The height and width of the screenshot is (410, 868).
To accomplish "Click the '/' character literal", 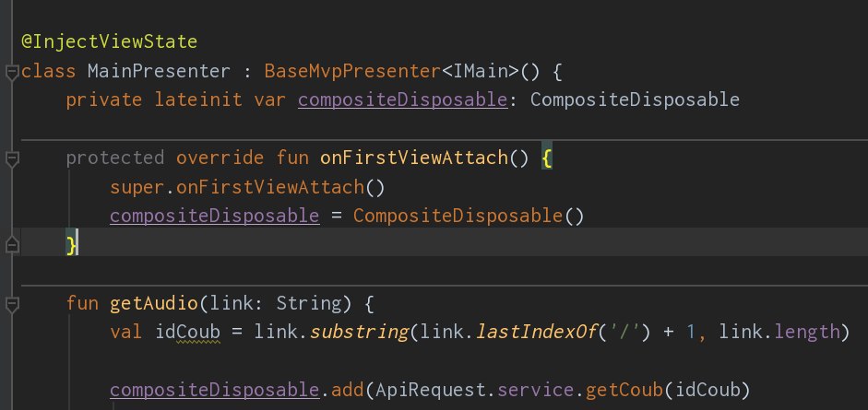I will 624,332.
